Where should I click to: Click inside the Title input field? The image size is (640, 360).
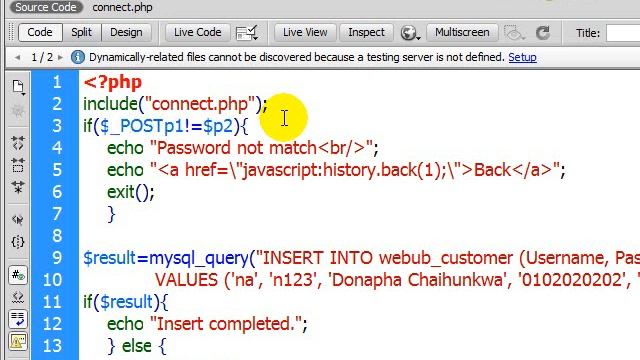click(623, 33)
